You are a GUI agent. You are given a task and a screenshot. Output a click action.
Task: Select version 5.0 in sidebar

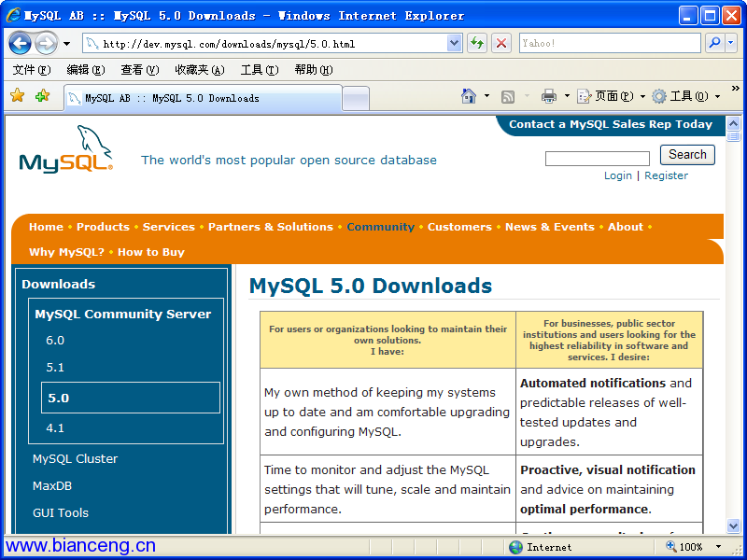(131, 398)
